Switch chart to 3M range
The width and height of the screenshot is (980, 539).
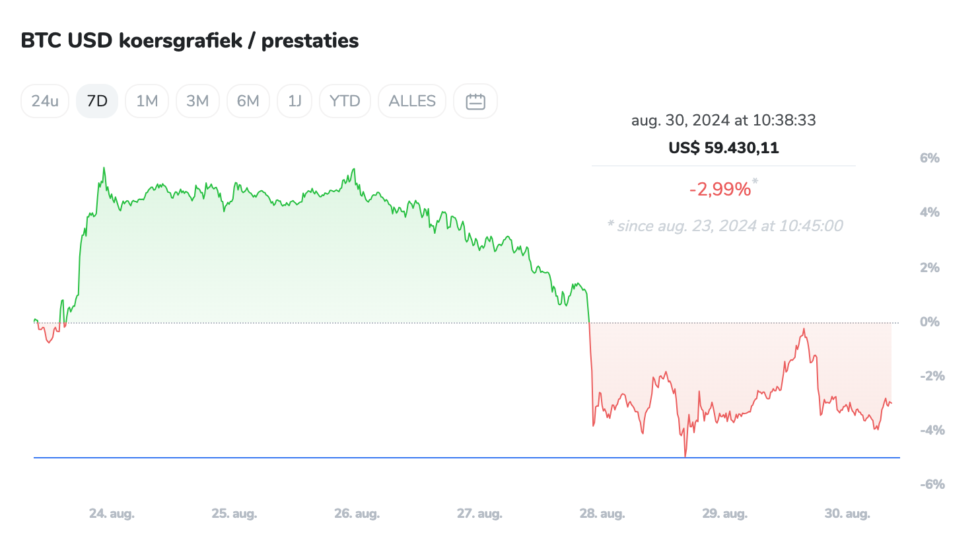197,101
